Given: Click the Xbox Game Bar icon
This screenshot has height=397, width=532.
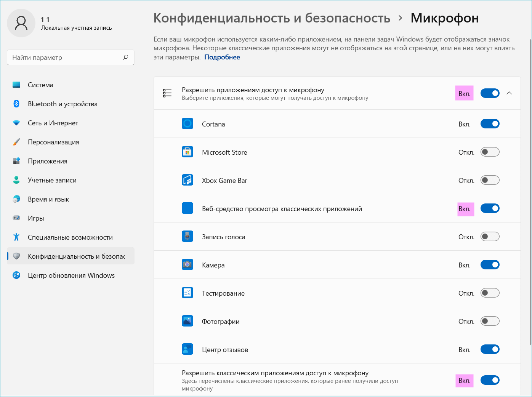Looking at the screenshot, I should pos(187,180).
